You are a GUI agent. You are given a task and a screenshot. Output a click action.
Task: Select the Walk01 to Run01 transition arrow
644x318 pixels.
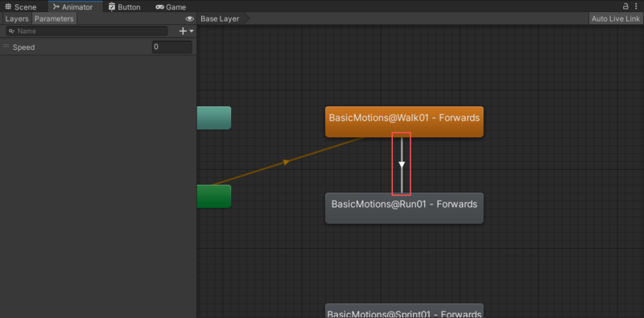pos(402,164)
